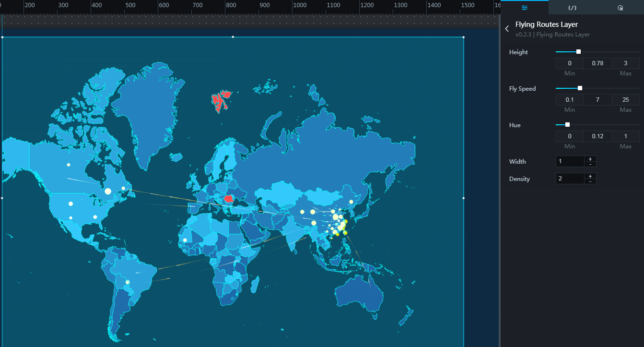This screenshot has height=347, width=644.
Task: Click the Fly Speed label
Action: pos(522,89)
